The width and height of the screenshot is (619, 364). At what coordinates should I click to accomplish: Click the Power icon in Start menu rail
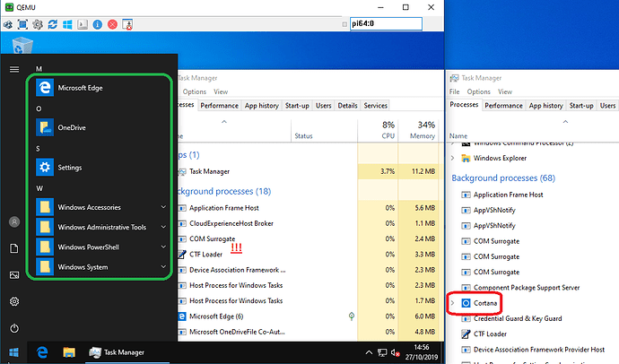click(x=13, y=329)
